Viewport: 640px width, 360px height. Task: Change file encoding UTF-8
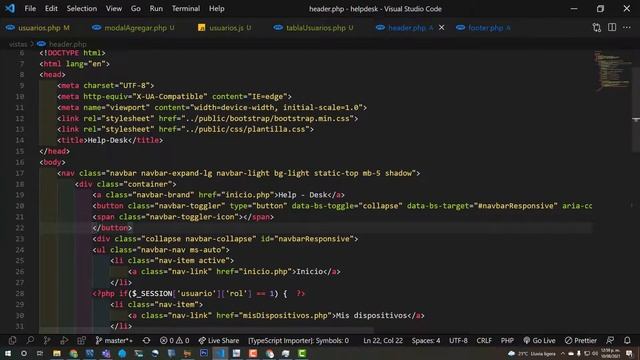pyautogui.click(x=458, y=340)
